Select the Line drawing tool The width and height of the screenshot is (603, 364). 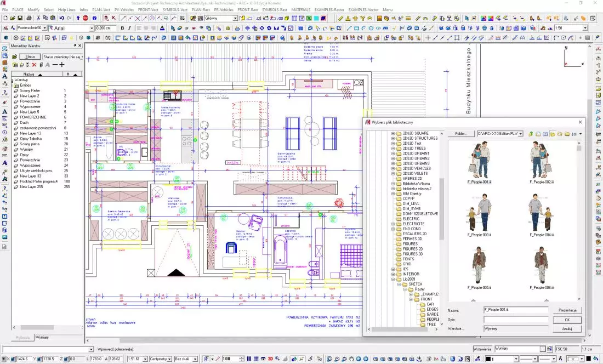349,28
